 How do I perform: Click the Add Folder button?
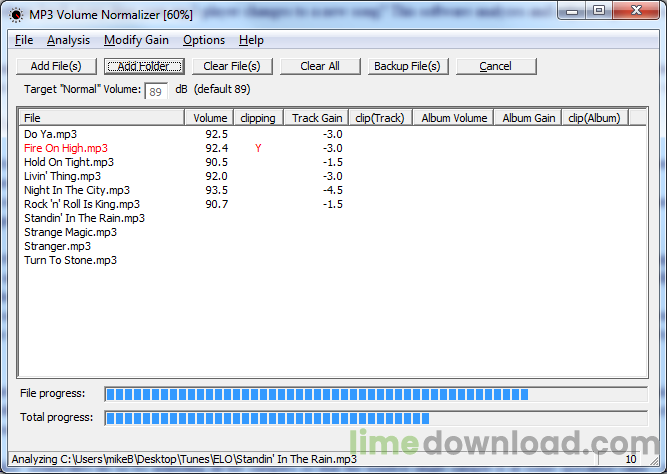(144, 66)
